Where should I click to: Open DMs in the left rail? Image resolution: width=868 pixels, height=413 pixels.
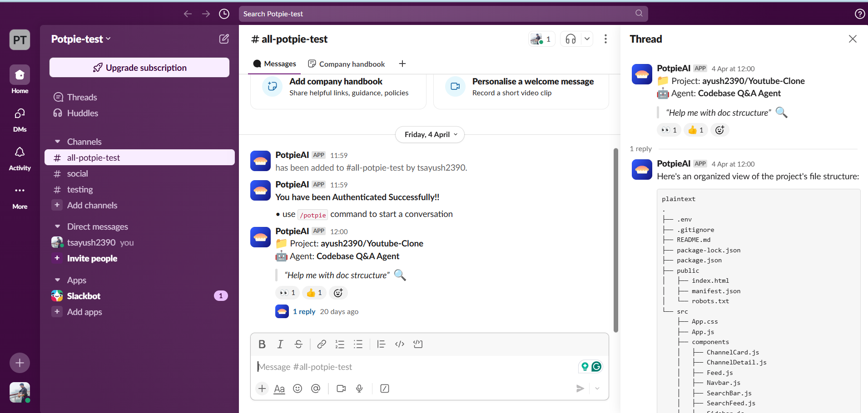(x=20, y=120)
